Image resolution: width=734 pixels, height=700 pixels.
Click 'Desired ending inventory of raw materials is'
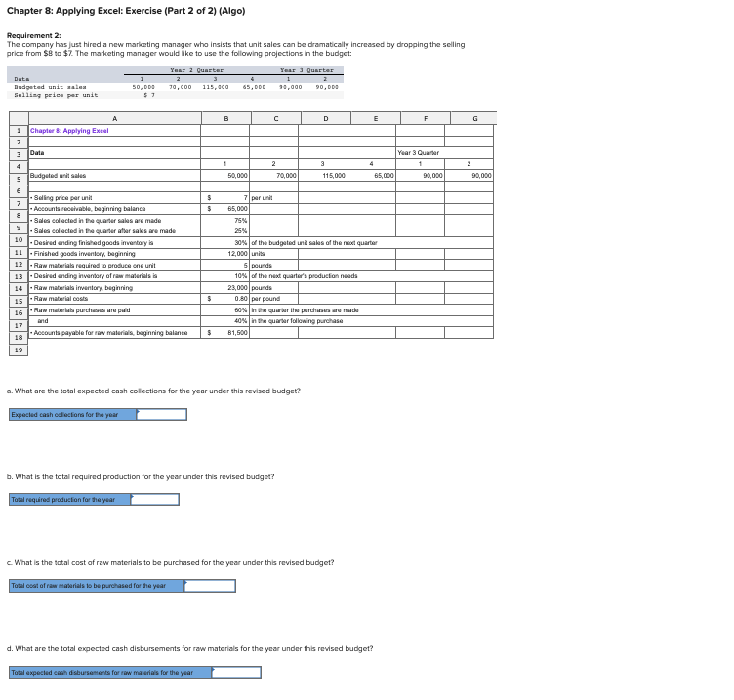click(115, 276)
